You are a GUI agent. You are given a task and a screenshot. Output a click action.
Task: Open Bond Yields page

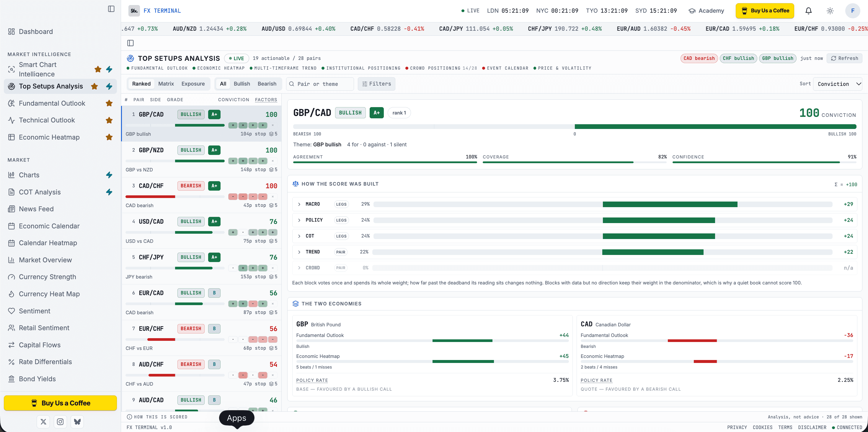(37, 379)
